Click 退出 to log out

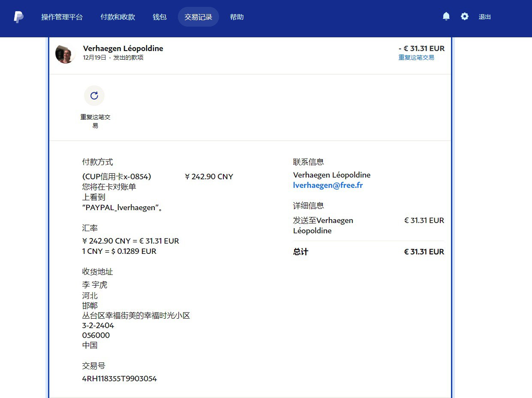(484, 17)
